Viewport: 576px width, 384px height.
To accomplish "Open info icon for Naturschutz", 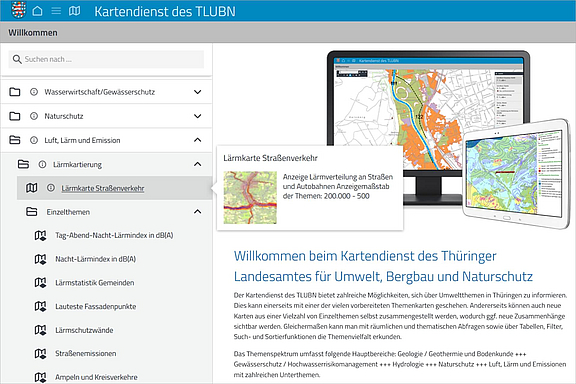I will (x=34, y=116).
